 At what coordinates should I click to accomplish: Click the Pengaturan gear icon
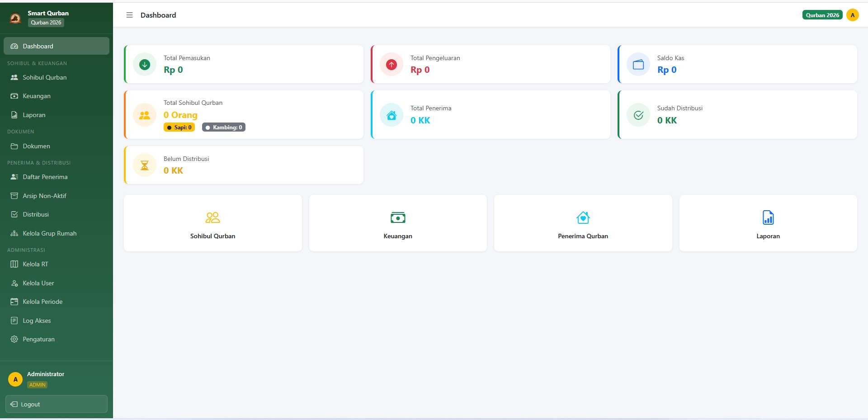(x=14, y=339)
